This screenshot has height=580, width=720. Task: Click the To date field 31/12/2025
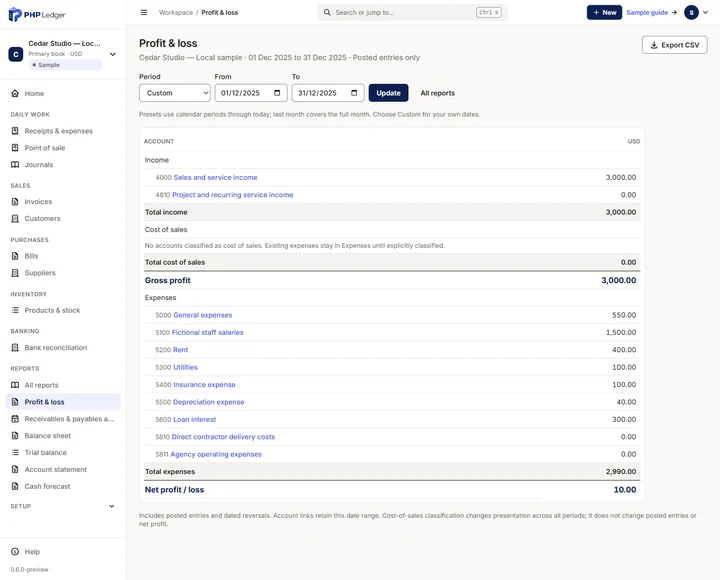click(328, 93)
